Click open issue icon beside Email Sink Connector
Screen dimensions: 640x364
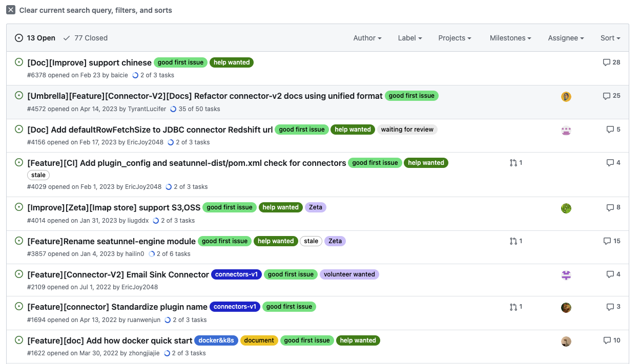click(x=19, y=274)
